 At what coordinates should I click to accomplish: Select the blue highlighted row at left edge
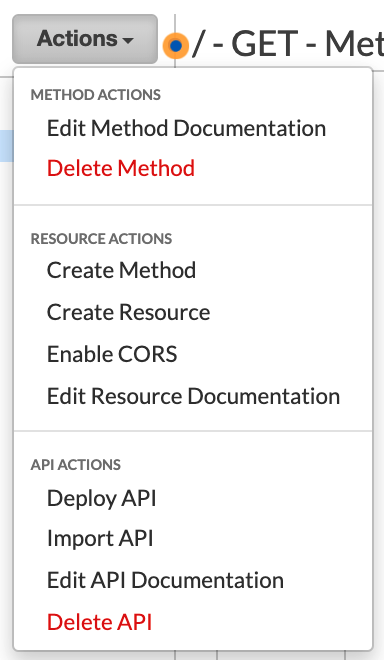click(x=7, y=146)
